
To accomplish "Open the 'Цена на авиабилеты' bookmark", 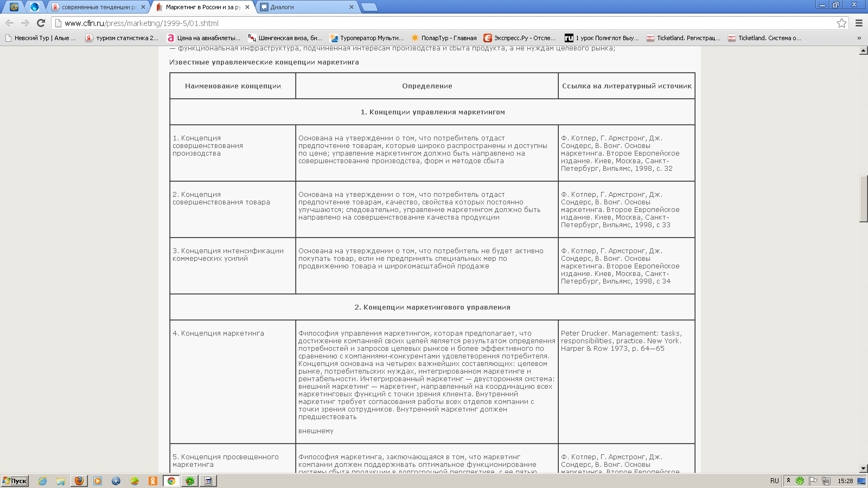I will [203, 38].
